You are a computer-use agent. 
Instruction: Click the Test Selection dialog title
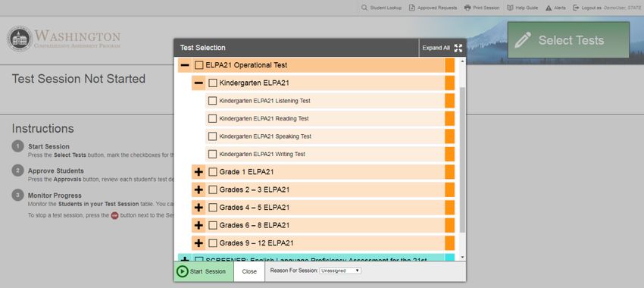[202, 48]
